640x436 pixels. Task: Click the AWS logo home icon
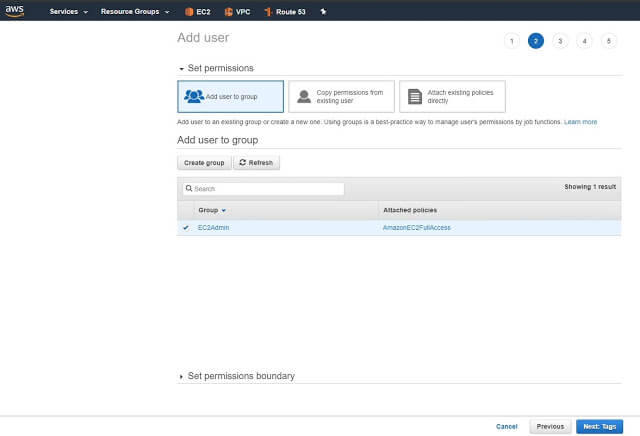tap(15, 11)
